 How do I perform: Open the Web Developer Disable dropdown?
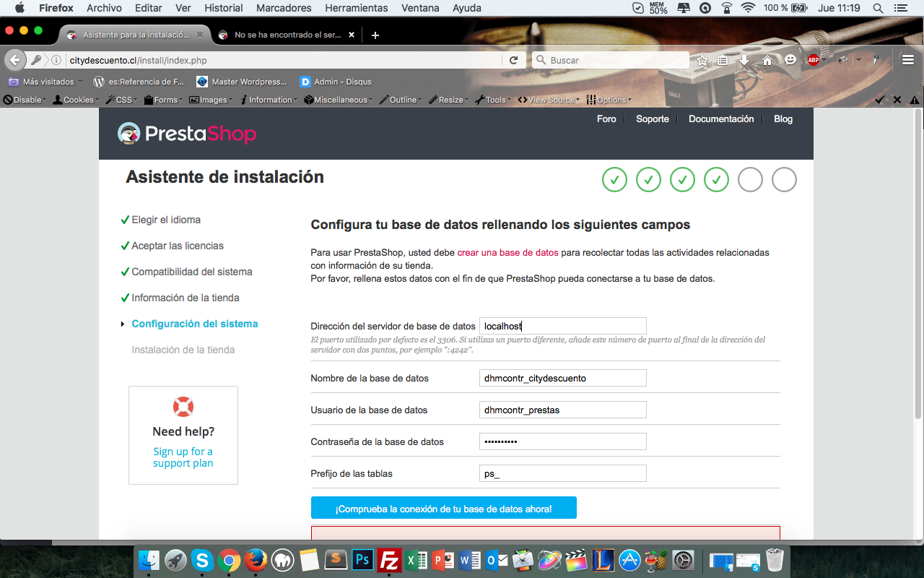(25, 100)
